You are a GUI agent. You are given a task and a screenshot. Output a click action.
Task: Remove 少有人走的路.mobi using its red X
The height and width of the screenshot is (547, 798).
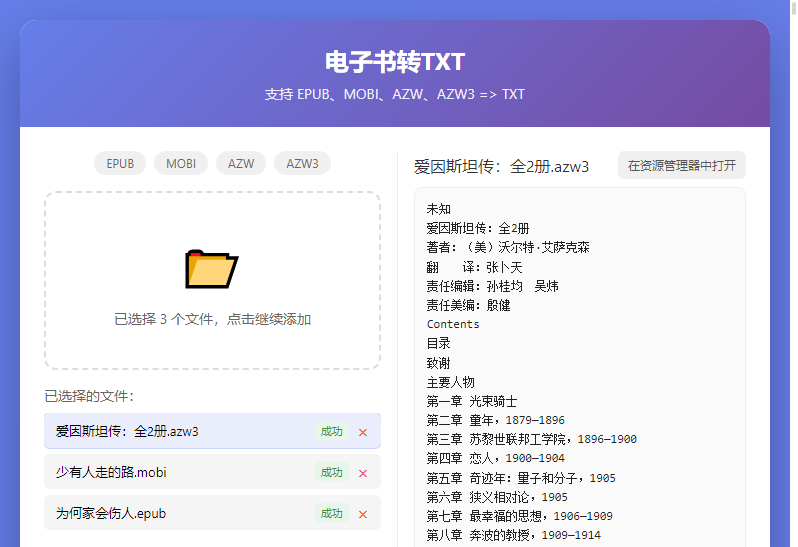[x=363, y=473]
